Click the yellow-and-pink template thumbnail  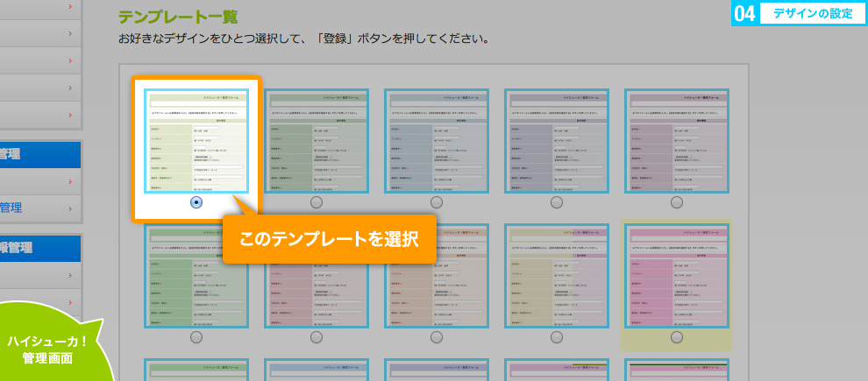pyautogui.click(x=557, y=276)
